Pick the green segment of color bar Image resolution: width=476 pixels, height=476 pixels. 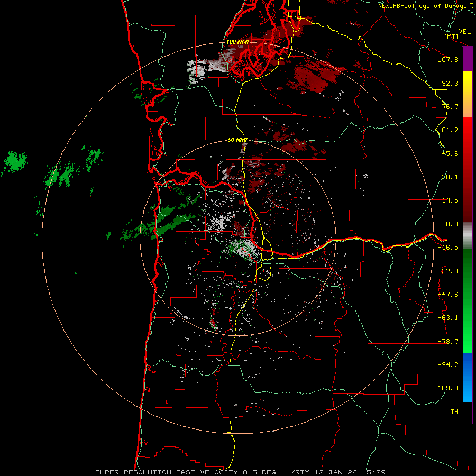click(467, 300)
